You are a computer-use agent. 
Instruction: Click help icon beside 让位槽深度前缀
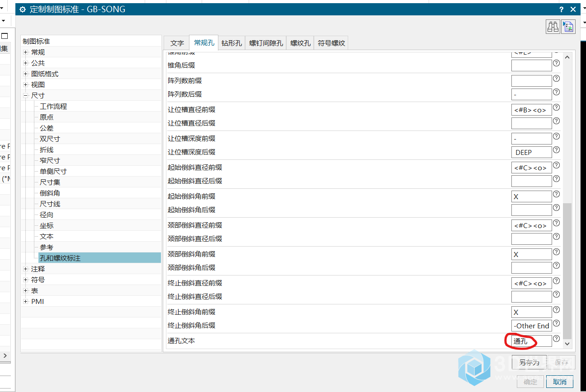[x=556, y=136]
